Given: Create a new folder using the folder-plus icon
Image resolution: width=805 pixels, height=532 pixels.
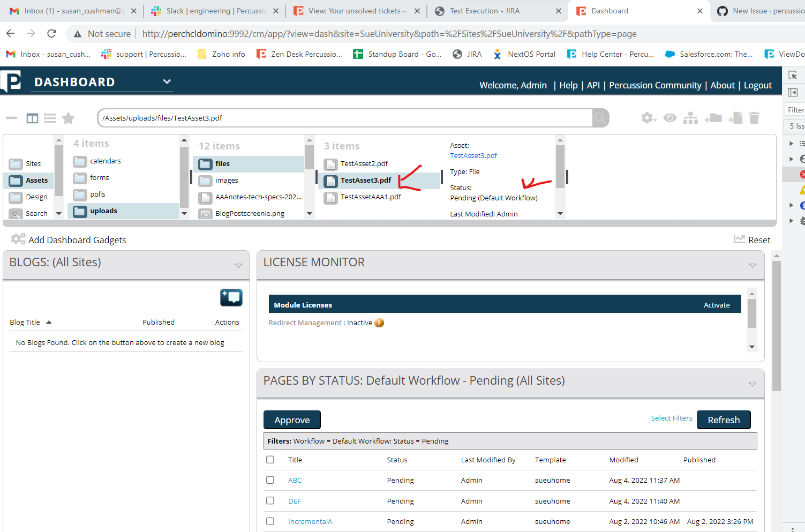Looking at the screenshot, I should click(x=713, y=118).
